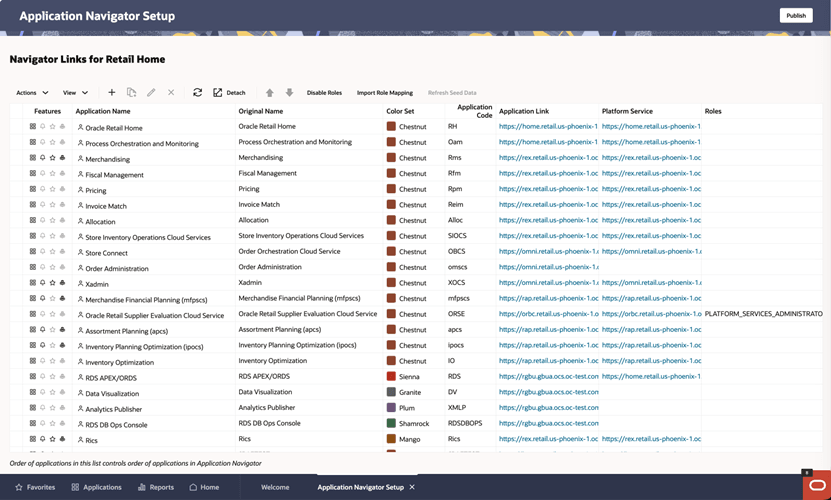This screenshot has width=831, height=500.
Task: Click the person icon beside Pricing
Action: pyautogui.click(x=81, y=190)
